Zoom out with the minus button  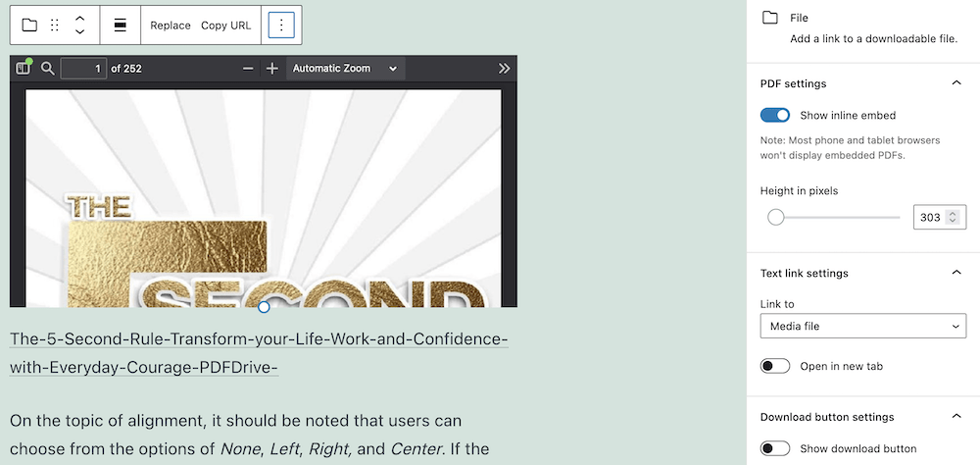248,69
